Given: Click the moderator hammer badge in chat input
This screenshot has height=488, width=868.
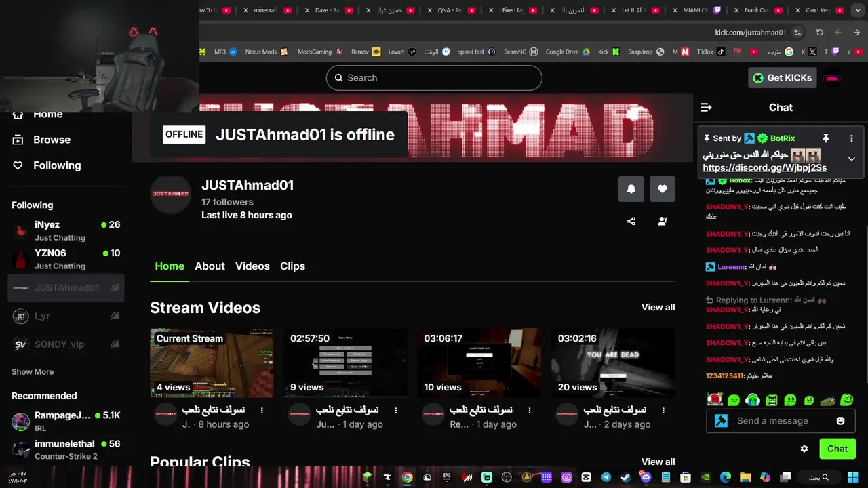Looking at the screenshot, I should point(722,421).
